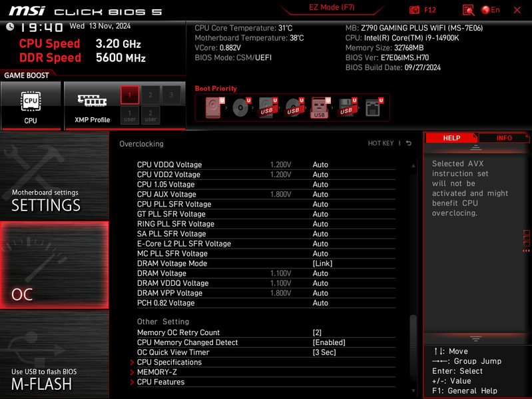Edit CPU 1.05 Voltage Auto value
This screenshot has width=532, height=399.
[320, 185]
